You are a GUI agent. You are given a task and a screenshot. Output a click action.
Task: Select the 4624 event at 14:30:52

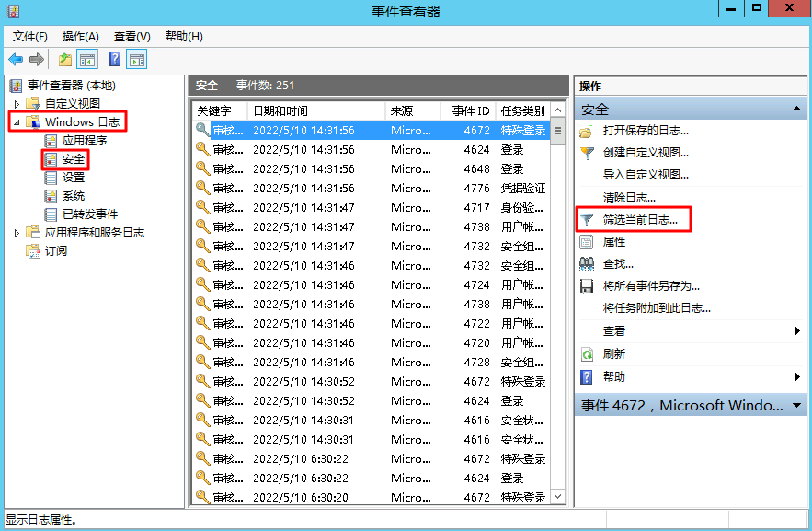[372, 401]
